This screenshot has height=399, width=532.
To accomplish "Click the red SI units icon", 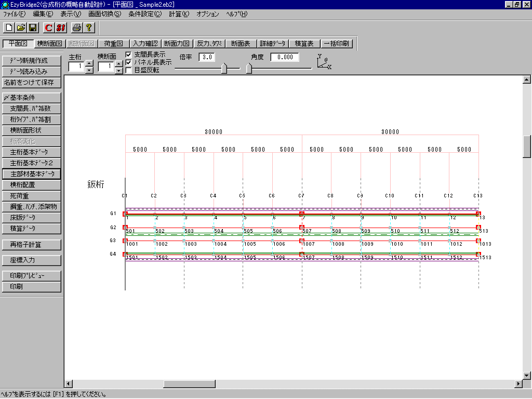I will tap(61, 28).
